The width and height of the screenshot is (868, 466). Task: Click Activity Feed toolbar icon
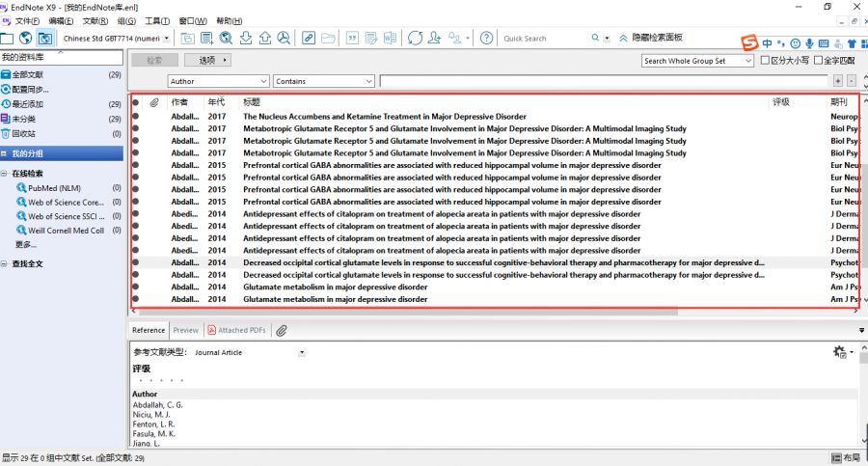454,39
